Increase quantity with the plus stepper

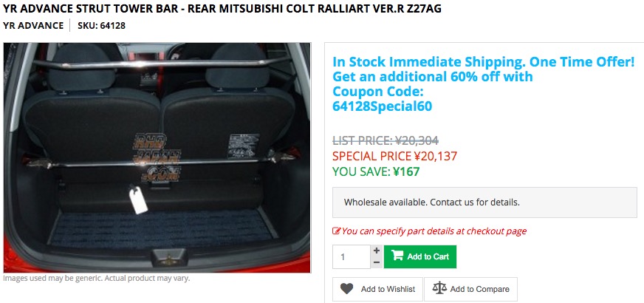point(377,251)
